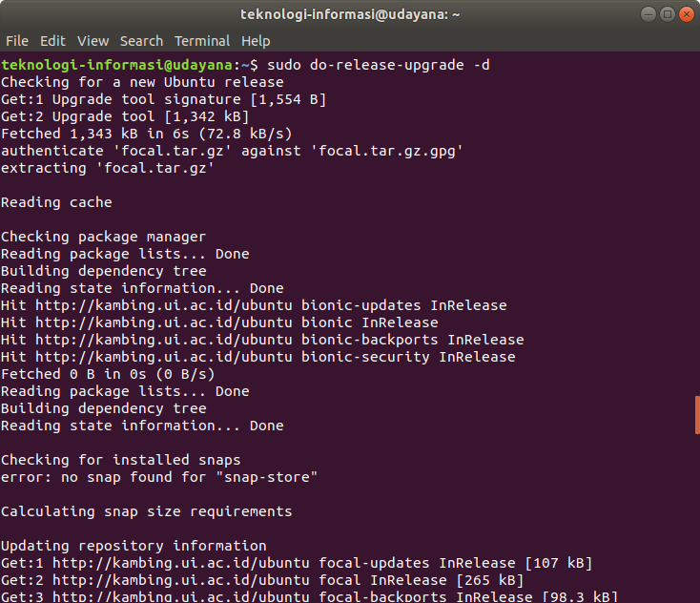
Task: Click Hit line for bionic InRelease
Action: pos(219,322)
